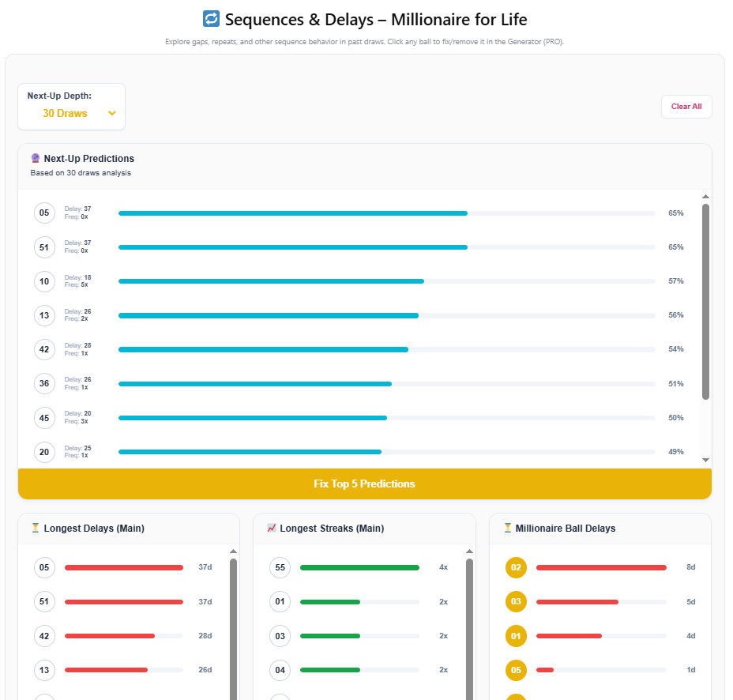Choose ball 45 in predictions list
The width and height of the screenshot is (733, 700).
click(44, 418)
